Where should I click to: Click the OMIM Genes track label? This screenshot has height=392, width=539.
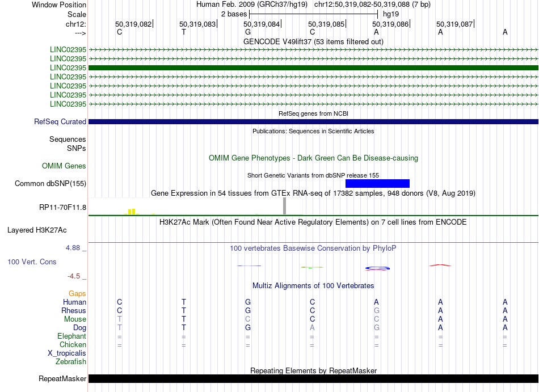point(64,166)
